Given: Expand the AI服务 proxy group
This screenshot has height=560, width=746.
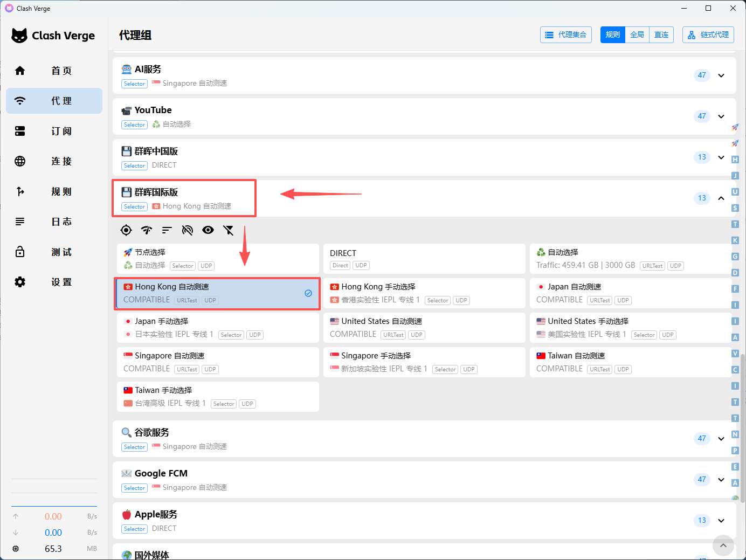Looking at the screenshot, I should pos(721,75).
